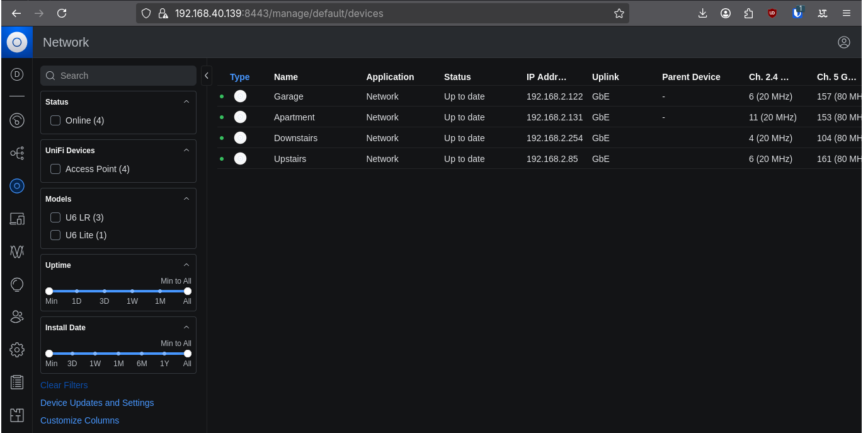Go back with the browser back arrow
Image resolution: width=868 pixels, height=433 pixels.
[x=16, y=13]
